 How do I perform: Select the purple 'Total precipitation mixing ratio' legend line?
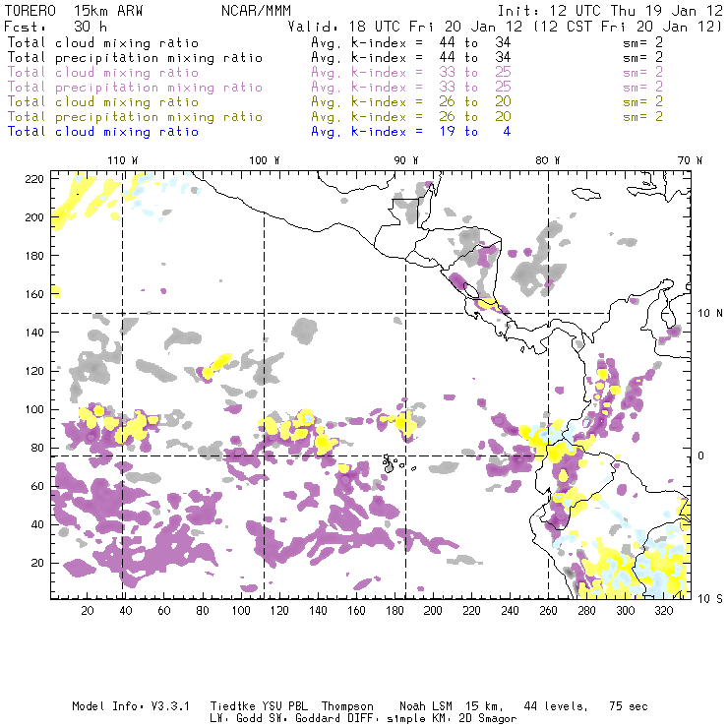[x=135, y=88]
